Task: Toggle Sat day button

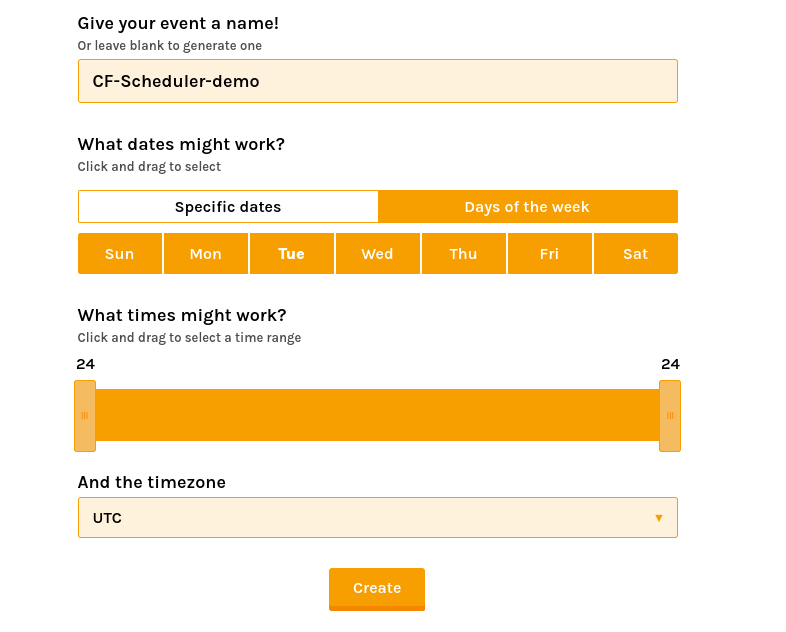Action: coord(635,254)
